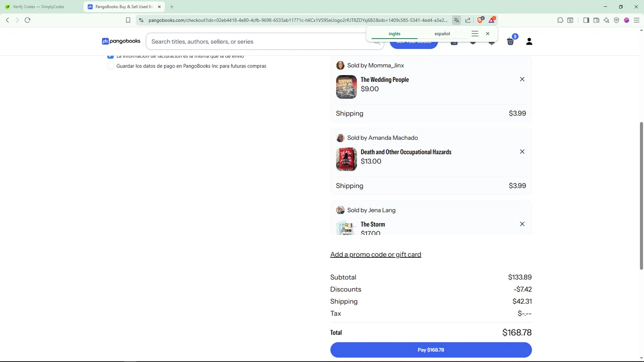
Task: Open Brave VPN shield icon
Action: [617, 20]
